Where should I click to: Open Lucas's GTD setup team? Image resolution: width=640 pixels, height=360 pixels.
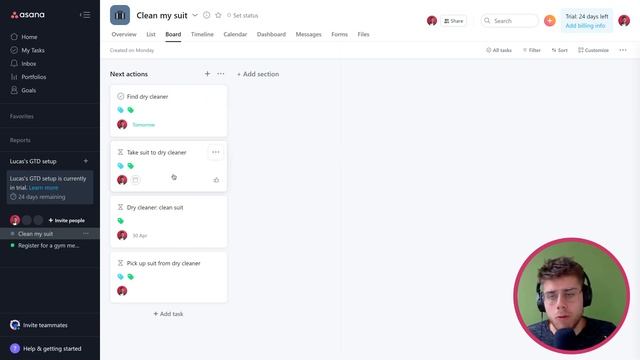pos(33,161)
